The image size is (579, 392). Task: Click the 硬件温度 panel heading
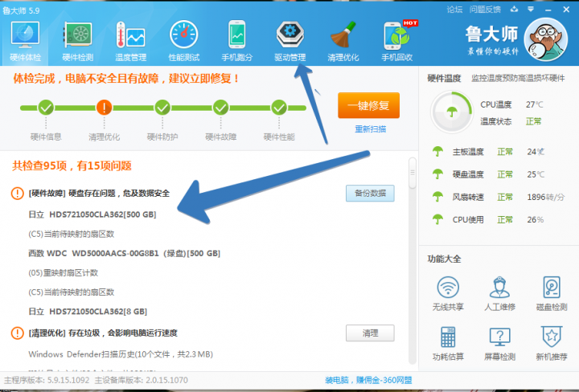(x=444, y=78)
